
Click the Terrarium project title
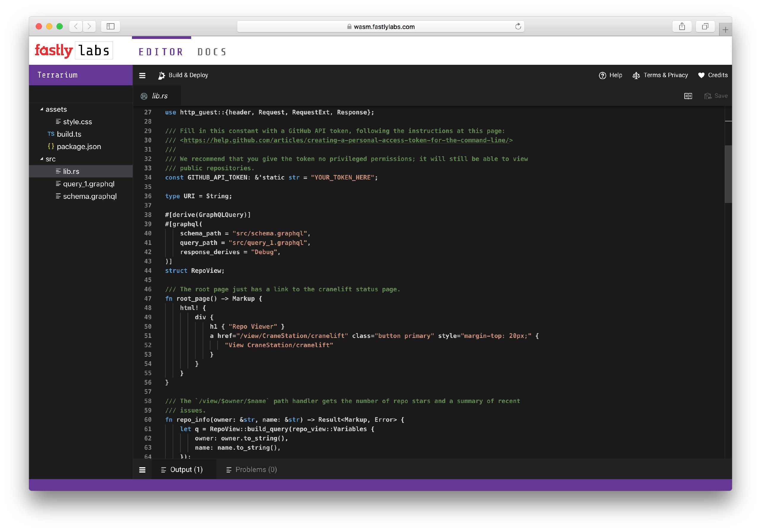click(x=57, y=75)
